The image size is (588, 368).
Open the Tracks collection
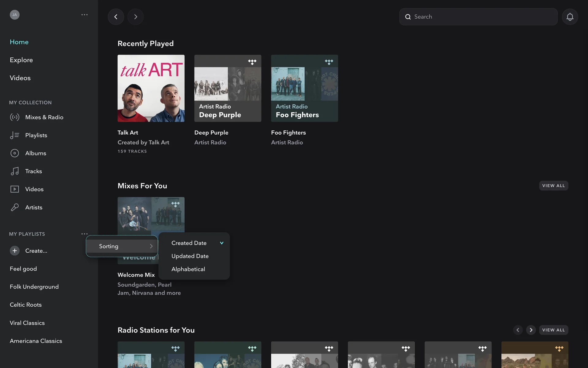point(33,171)
